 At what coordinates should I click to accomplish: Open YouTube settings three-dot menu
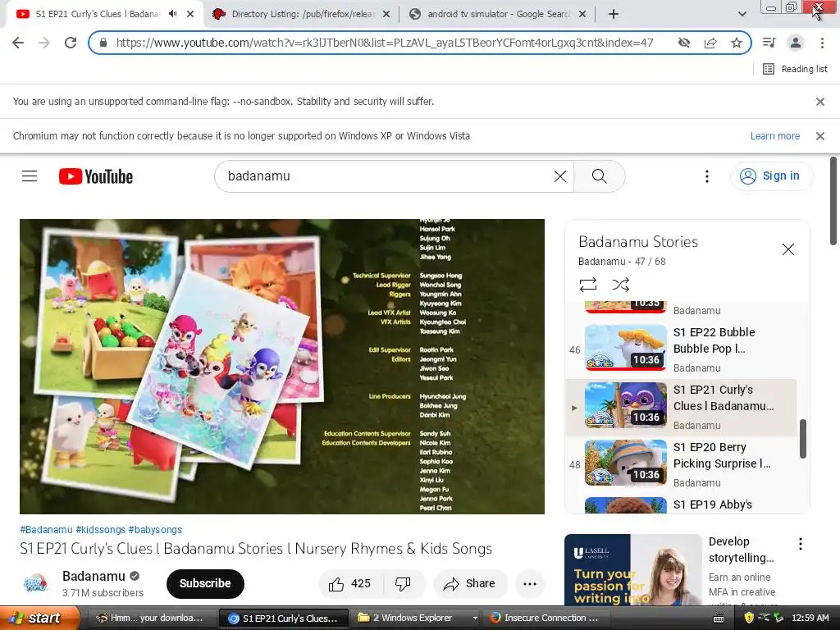pos(706,176)
